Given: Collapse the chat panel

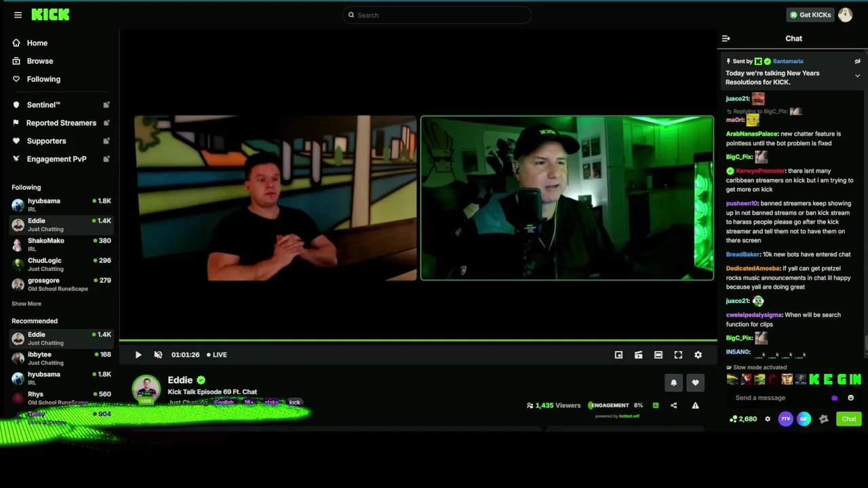Looking at the screenshot, I should tap(726, 39).
